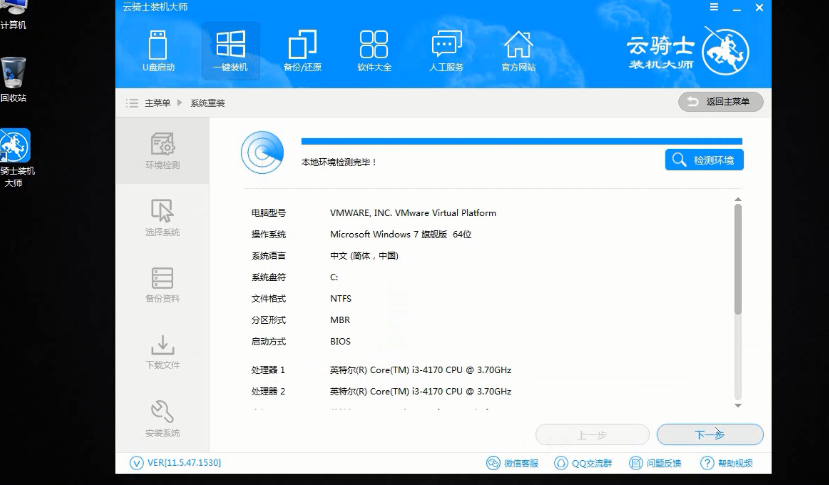This screenshot has width=829, height=485.
Task: Open 帮助视频 in the footer
Action: [x=726, y=463]
